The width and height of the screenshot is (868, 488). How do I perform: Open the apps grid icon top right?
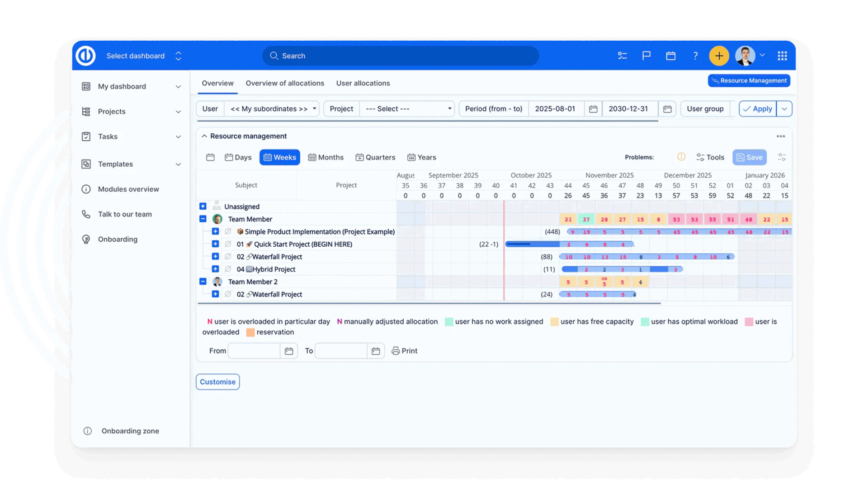[783, 56]
